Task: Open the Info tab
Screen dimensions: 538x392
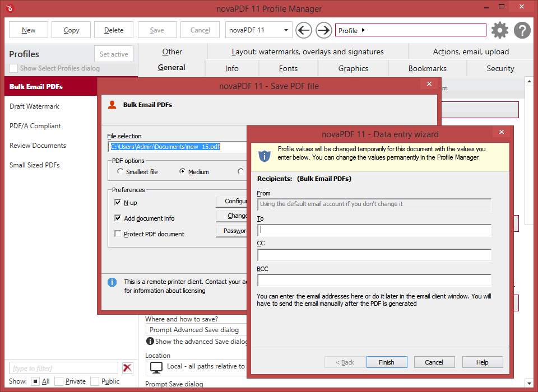Action: coord(231,68)
